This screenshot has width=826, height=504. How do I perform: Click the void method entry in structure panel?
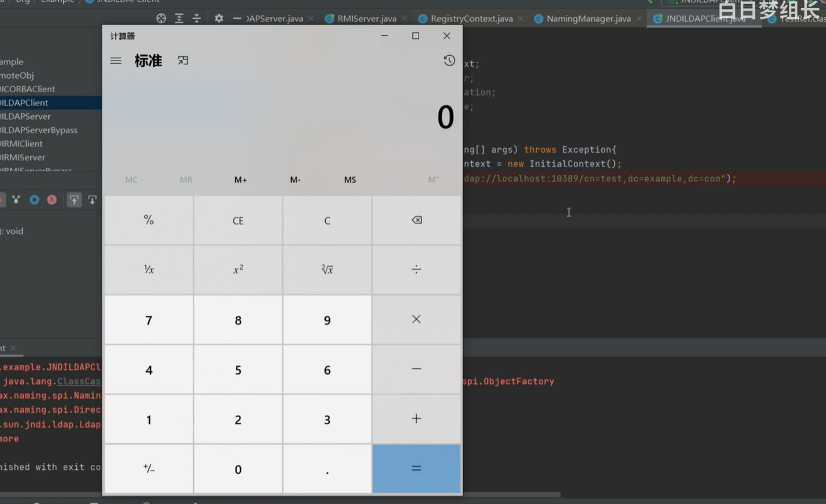[12, 231]
